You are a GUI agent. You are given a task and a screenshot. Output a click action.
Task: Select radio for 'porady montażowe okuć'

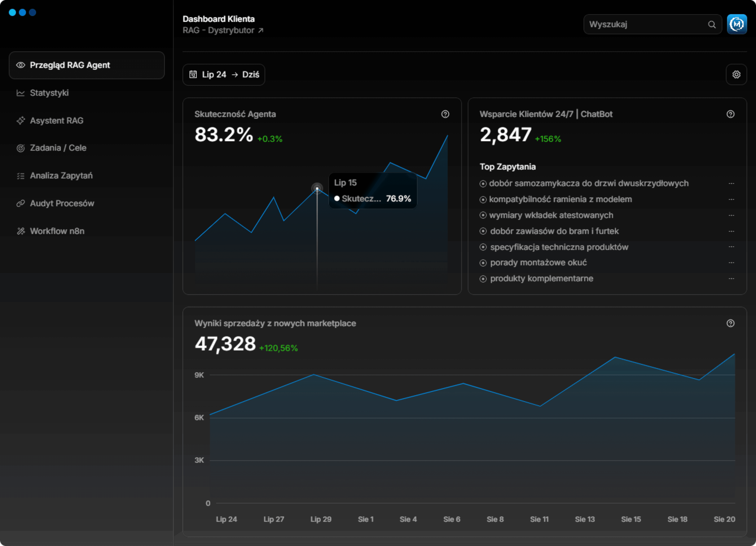[483, 263]
